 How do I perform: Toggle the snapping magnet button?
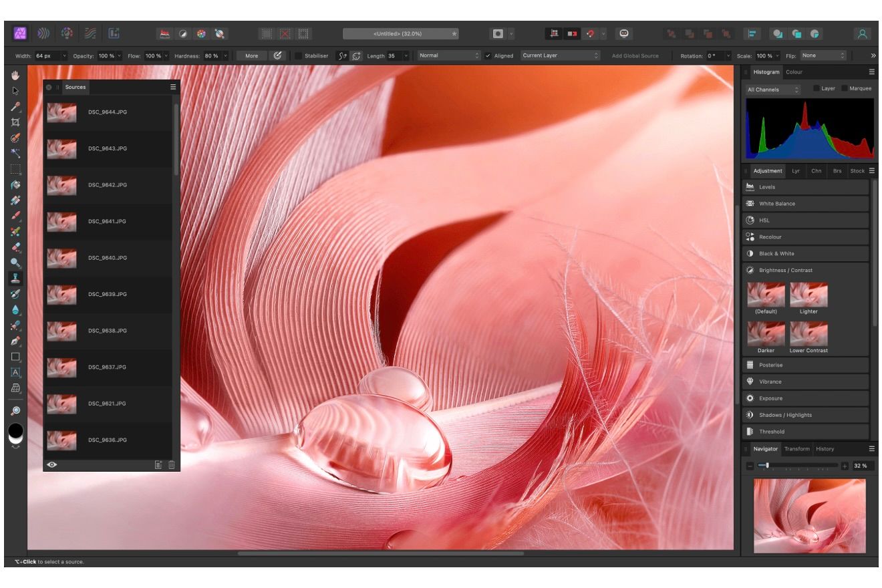coord(590,33)
